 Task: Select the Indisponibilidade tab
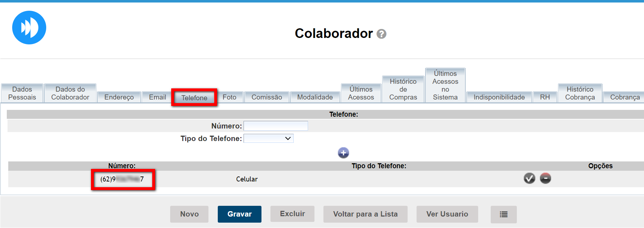coord(499,97)
